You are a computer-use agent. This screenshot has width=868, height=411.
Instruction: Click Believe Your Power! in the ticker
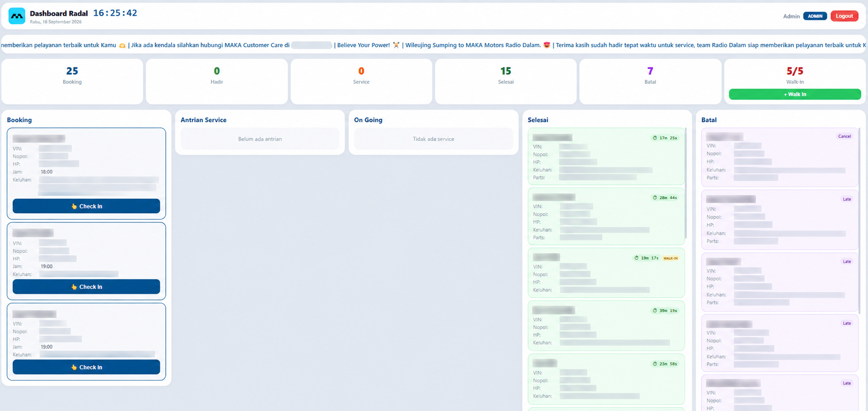tap(363, 45)
